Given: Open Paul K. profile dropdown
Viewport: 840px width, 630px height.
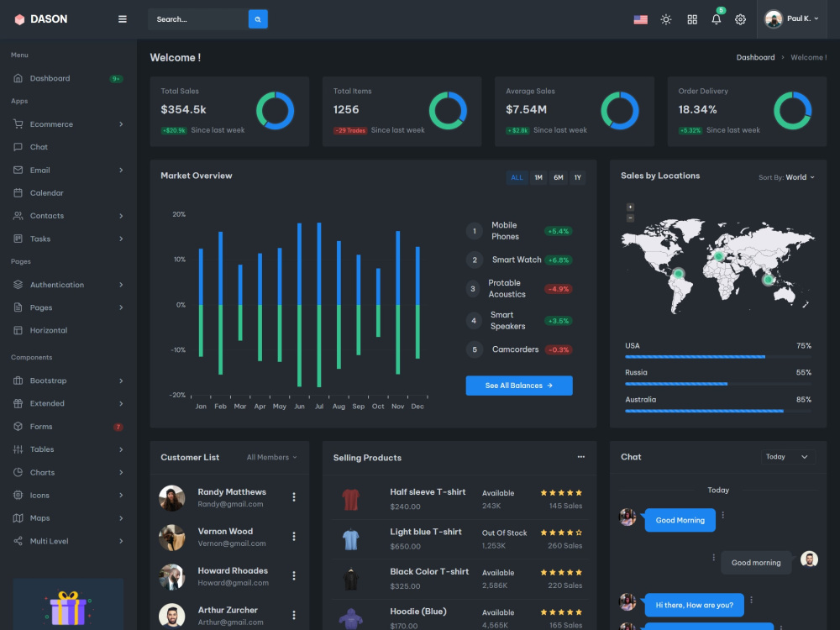Looking at the screenshot, I should [x=791, y=19].
